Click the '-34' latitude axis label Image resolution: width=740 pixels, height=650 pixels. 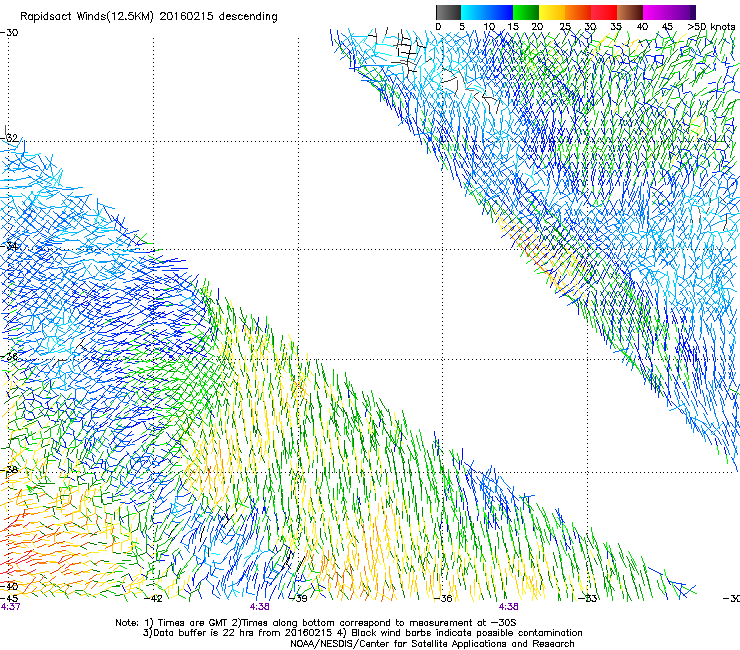9,246
